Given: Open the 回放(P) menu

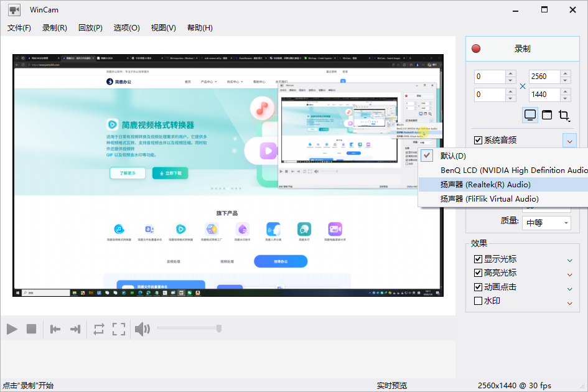Looking at the screenshot, I should click(90, 28).
